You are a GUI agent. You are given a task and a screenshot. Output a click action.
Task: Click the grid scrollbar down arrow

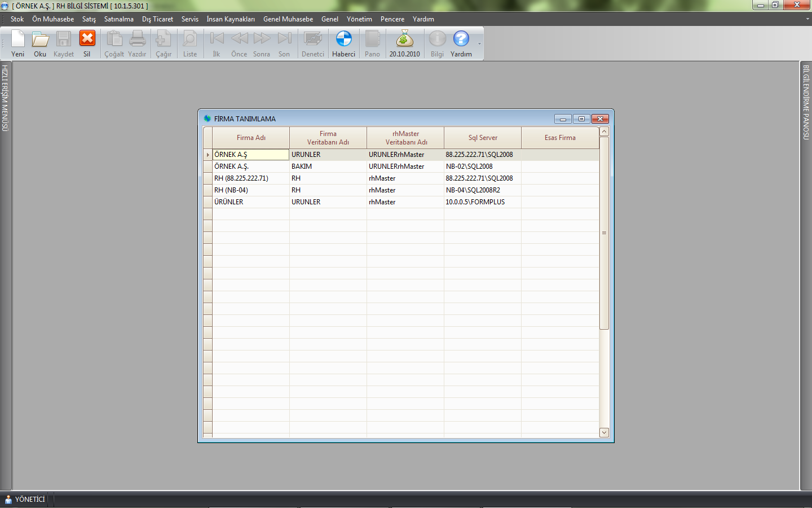[x=604, y=432]
